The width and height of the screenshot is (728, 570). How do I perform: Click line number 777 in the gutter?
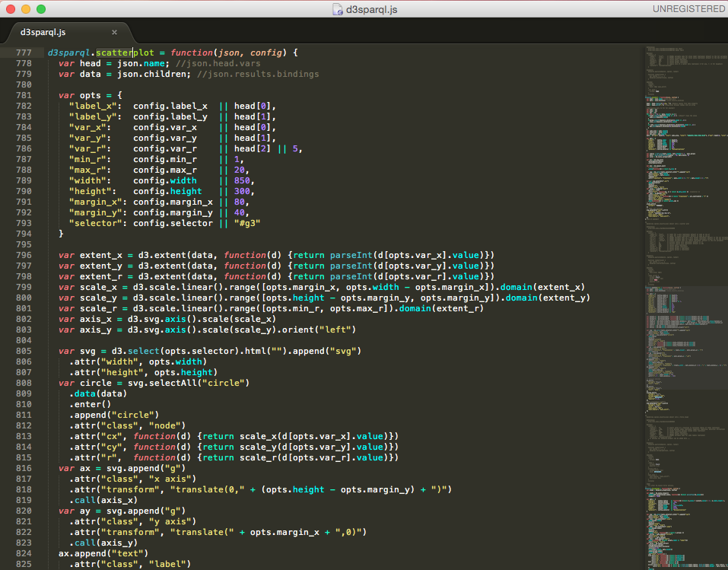(24, 53)
